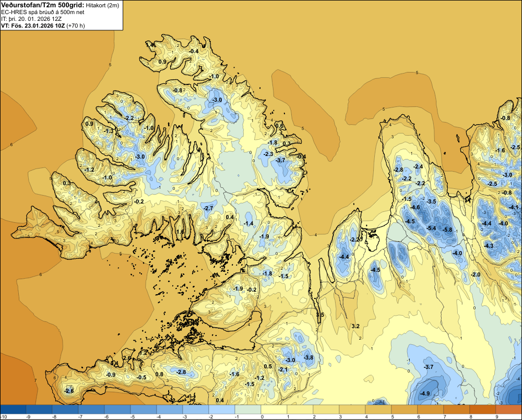Click the title 'Veðurstofan/T2m 500grid' in header box
The height and width of the screenshot is (420, 522).
click(43, 5)
